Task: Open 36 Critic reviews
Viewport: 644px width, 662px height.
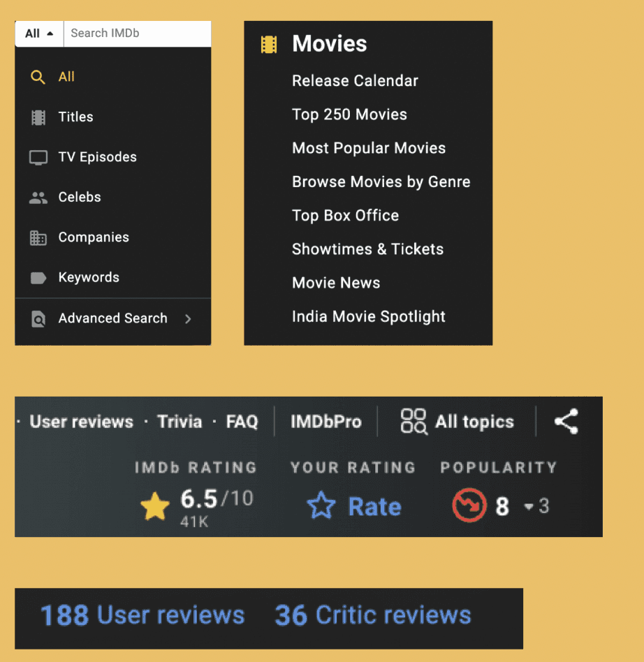Action: pyautogui.click(x=373, y=615)
